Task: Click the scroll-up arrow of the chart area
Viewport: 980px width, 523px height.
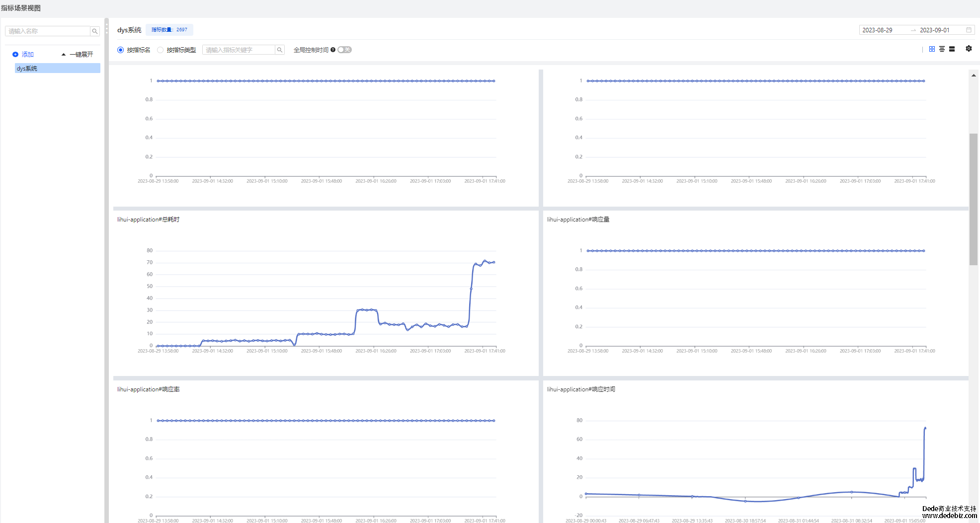Action: pyautogui.click(x=974, y=75)
